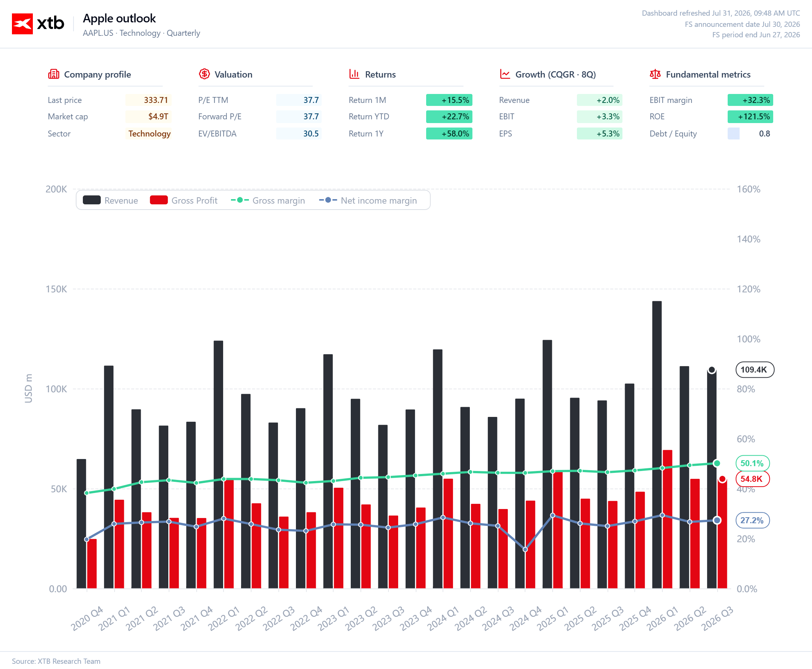Click the Valuation dollar icon
Image resolution: width=812 pixels, height=669 pixels.
204,74
